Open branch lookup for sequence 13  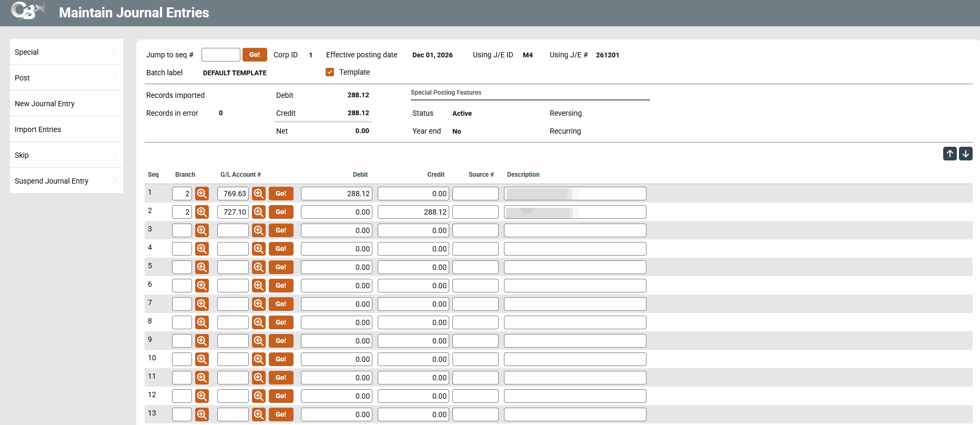pos(201,414)
